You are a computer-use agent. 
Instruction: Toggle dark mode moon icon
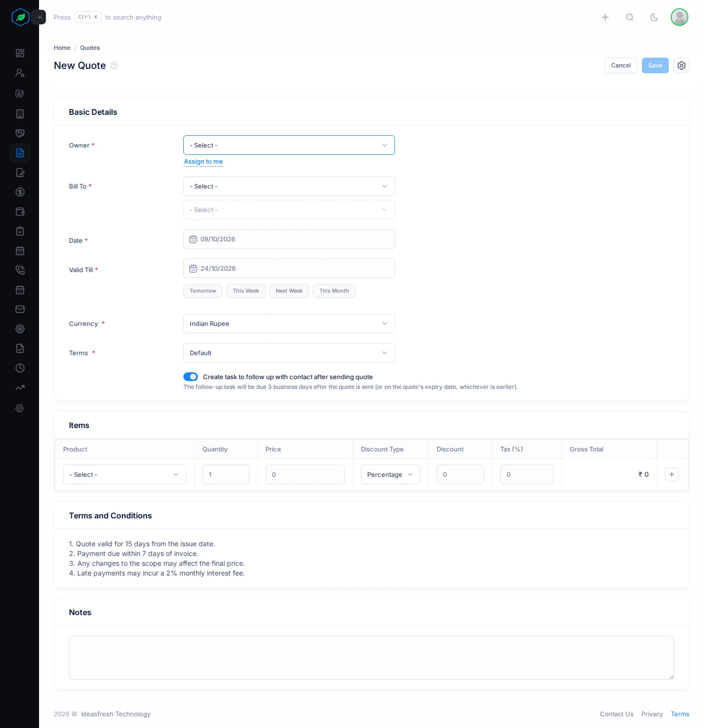pos(654,17)
